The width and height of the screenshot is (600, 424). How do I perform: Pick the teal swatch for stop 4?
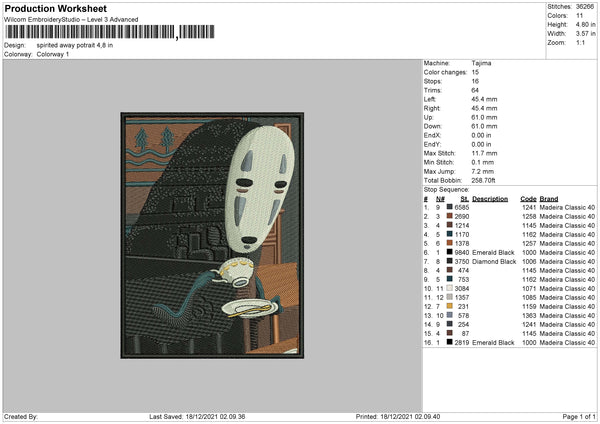[450, 234]
